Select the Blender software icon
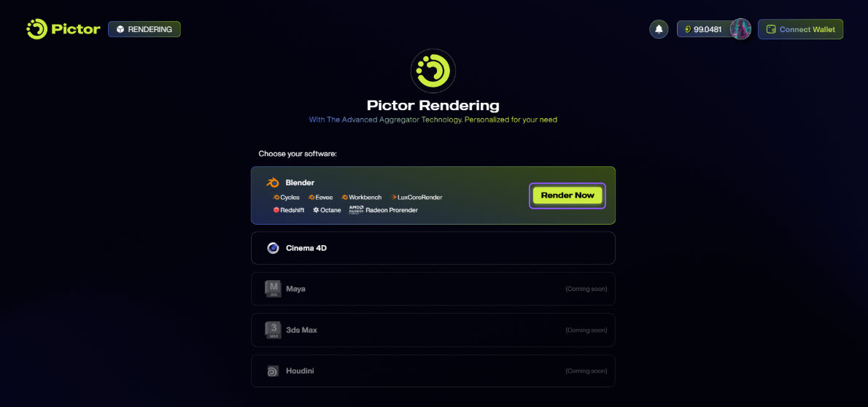 [x=273, y=182]
